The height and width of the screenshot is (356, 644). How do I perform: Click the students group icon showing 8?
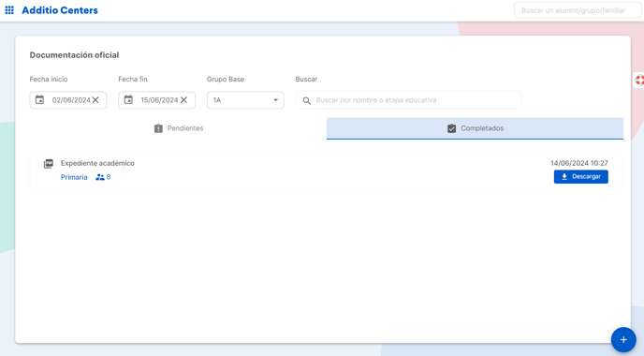point(100,177)
